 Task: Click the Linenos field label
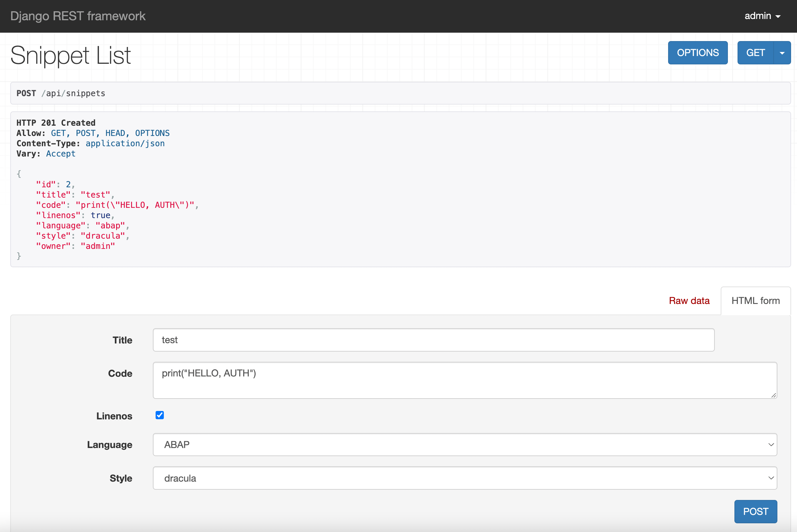pyautogui.click(x=114, y=416)
